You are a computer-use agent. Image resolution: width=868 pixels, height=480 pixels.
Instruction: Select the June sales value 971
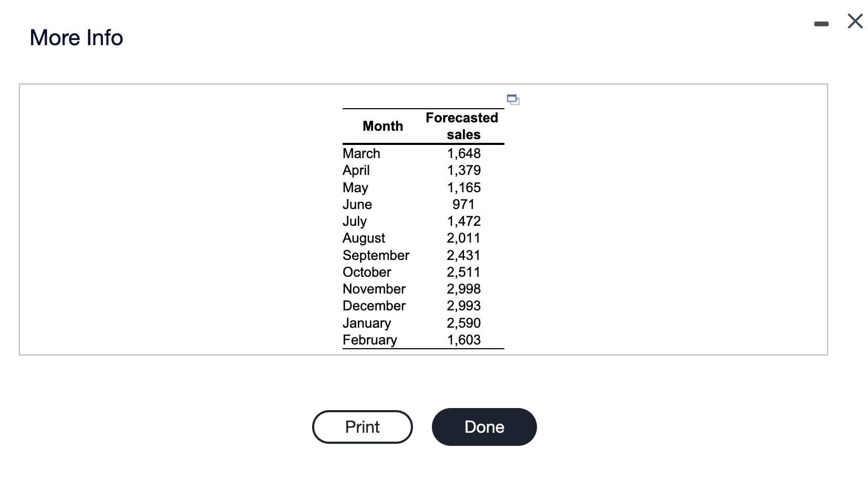tap(463, 204)
